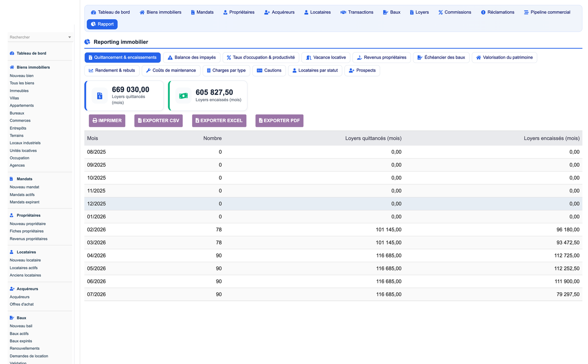Screen dimensions: 588x364
Task: Click the Propriétaires person icon in top navigation
Action: point(225,12)
